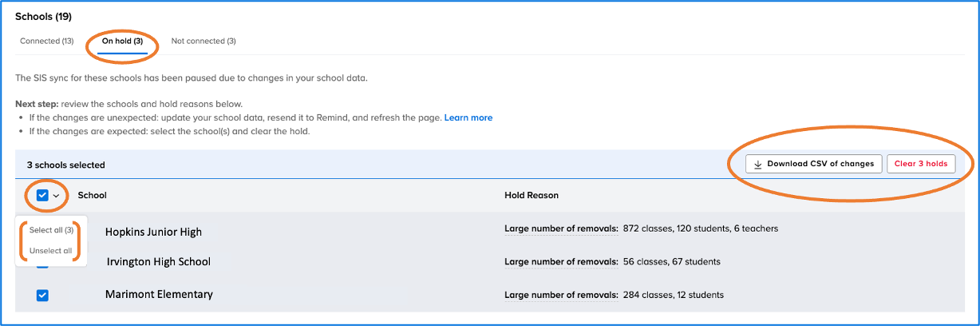Uncheck the Marimont Elementary checkbox
The image size is (980, 326).
[43, 295]
